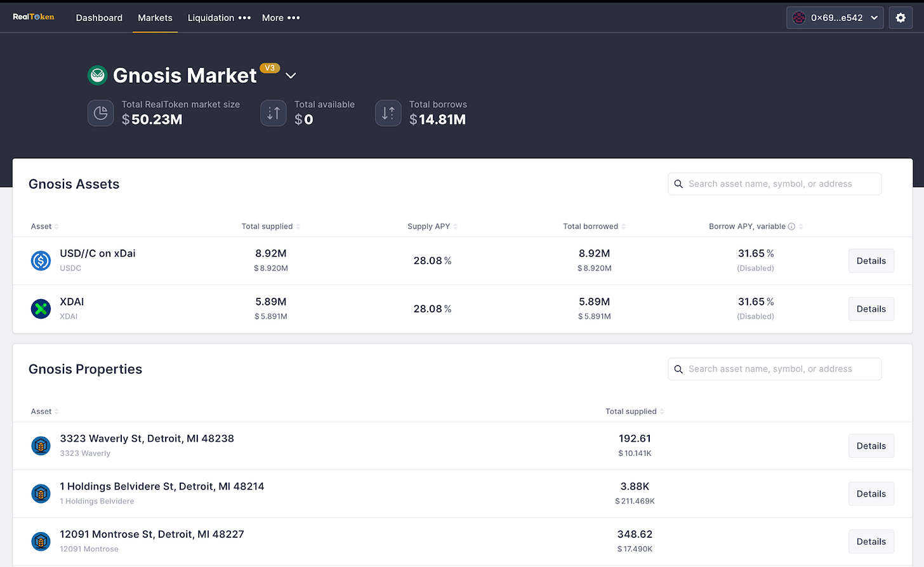Open the More menu

[280, 18]
